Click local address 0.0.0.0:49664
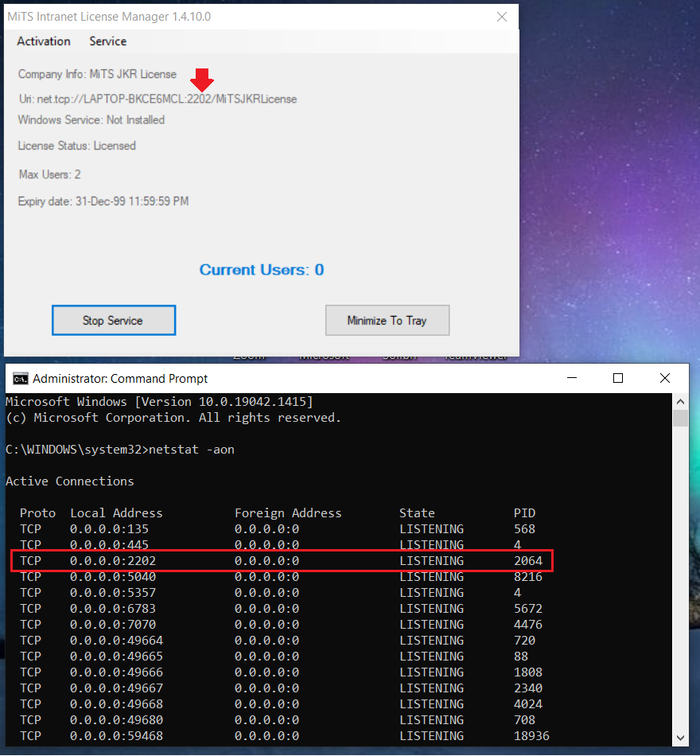This screenshot has width=700, height=756. coord(117,641)
